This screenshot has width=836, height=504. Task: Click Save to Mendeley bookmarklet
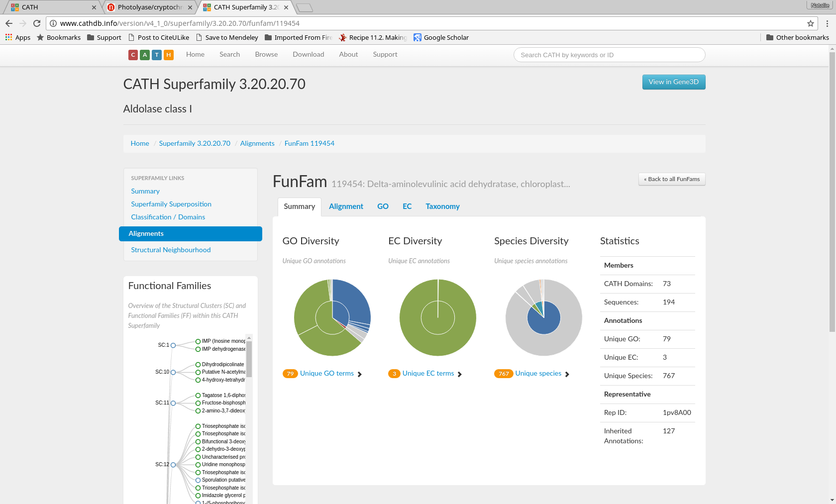pos(227,37)
